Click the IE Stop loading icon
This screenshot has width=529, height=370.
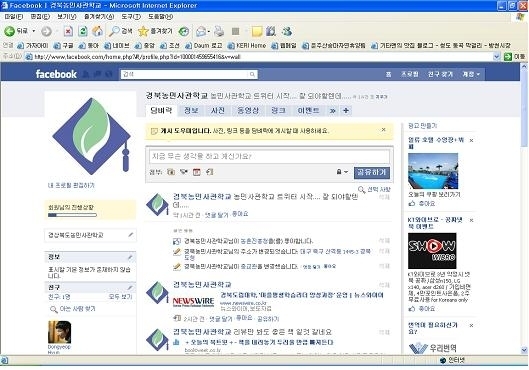(68, 31)
